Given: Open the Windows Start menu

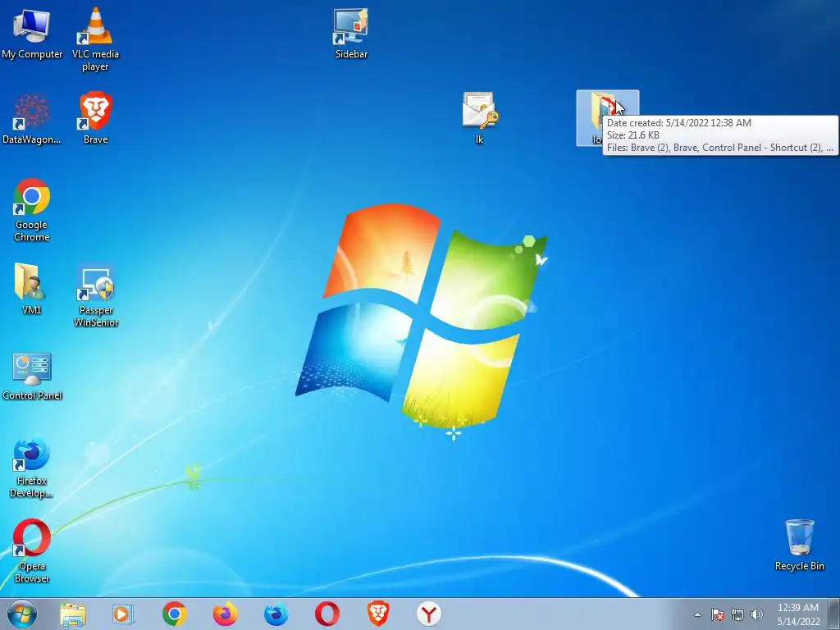Looking at the screenshot, I should tap(21, 614).
